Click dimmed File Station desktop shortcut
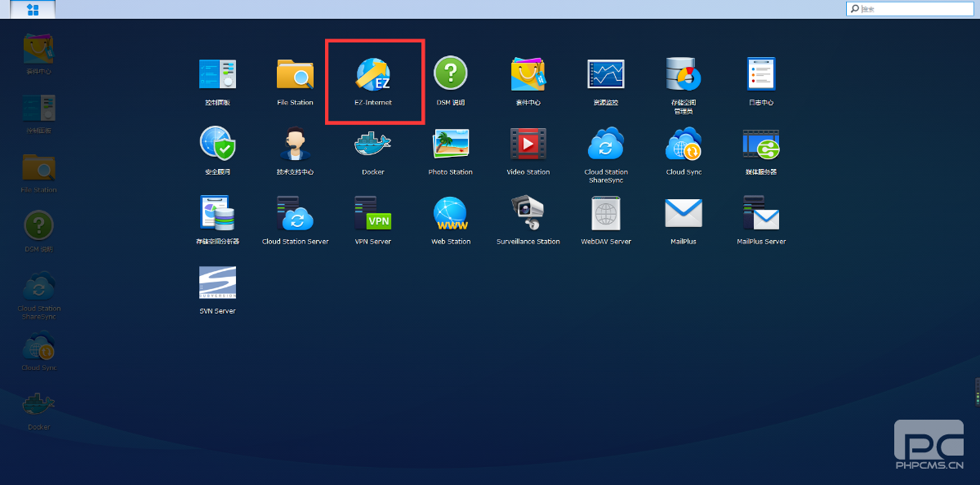Screen dimensions: 980x485 tap(38, 168)
